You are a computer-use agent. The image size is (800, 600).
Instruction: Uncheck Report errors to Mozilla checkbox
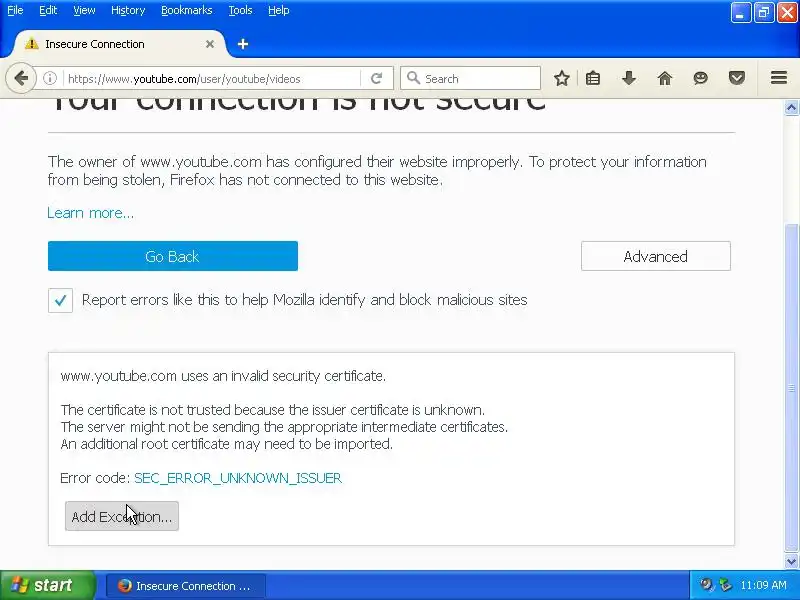(x=60, y=300)
